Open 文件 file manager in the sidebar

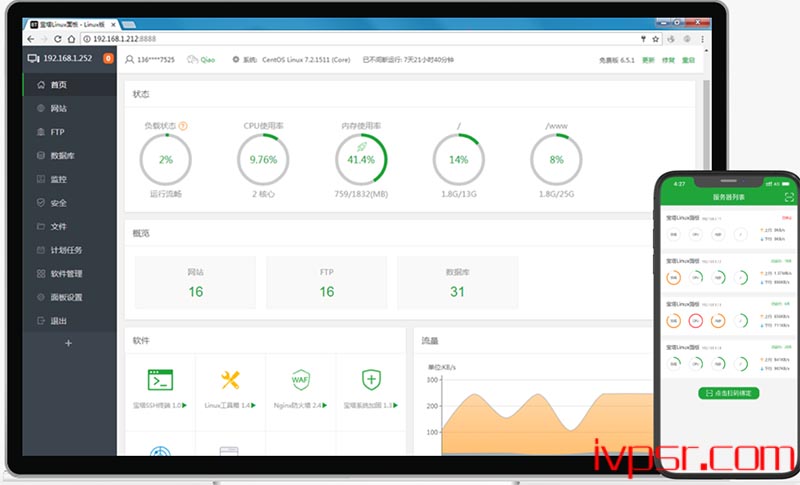pyautogui.click(x=70, y=226)
